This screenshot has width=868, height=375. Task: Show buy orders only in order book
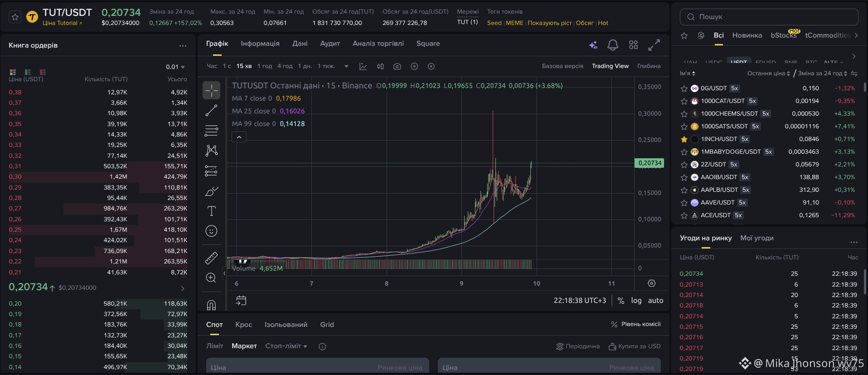pos(28,72)
